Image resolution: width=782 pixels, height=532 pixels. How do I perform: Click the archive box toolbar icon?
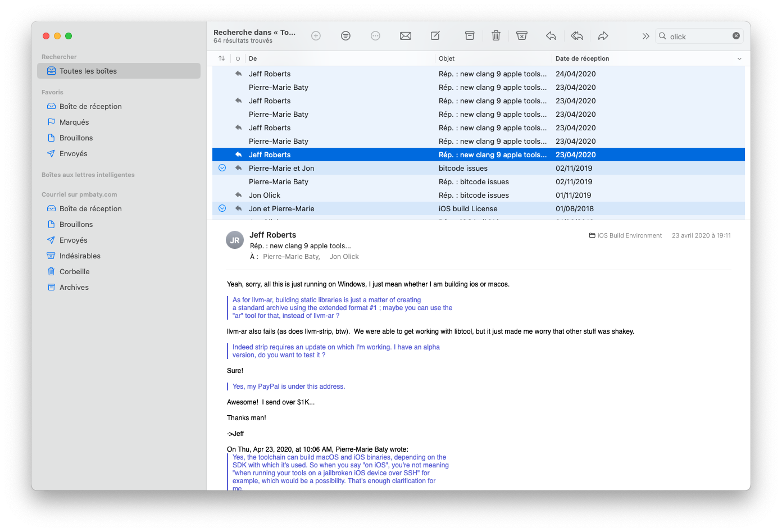coord(470,36)
